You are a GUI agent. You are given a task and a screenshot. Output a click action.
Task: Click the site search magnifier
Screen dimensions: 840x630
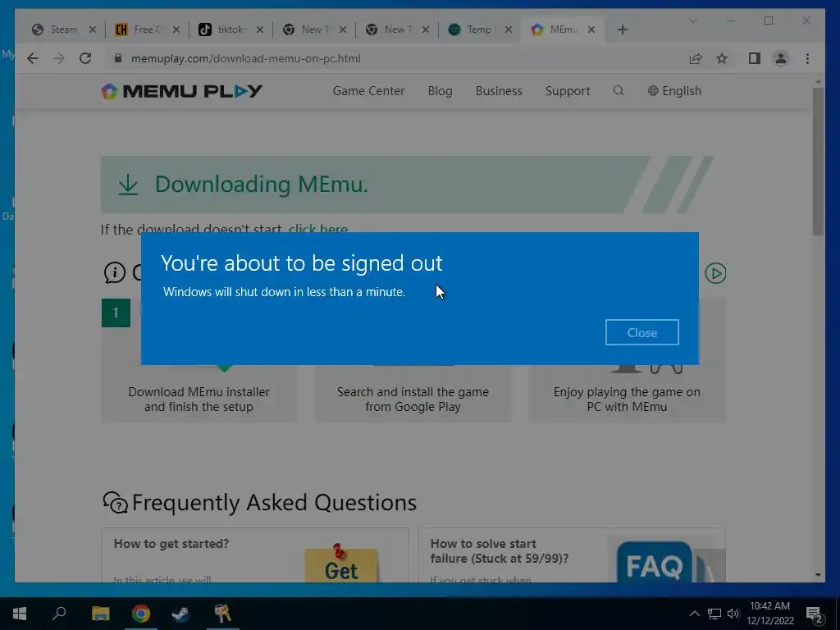click(x=619, y=90)
